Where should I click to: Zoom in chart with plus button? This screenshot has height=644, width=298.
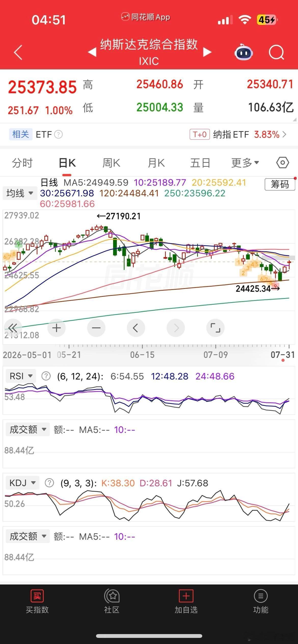tap(57, 328)
